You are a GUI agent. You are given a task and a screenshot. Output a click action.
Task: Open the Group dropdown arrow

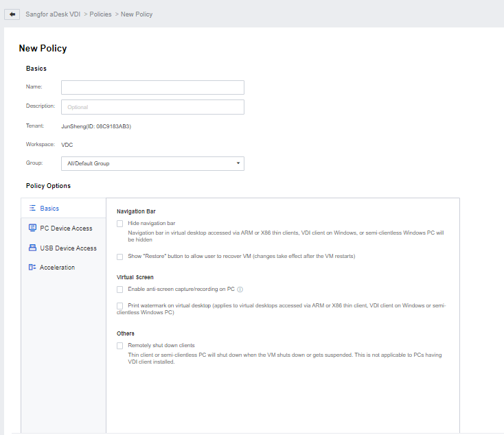pyautogui.click(x=238, y=163)
